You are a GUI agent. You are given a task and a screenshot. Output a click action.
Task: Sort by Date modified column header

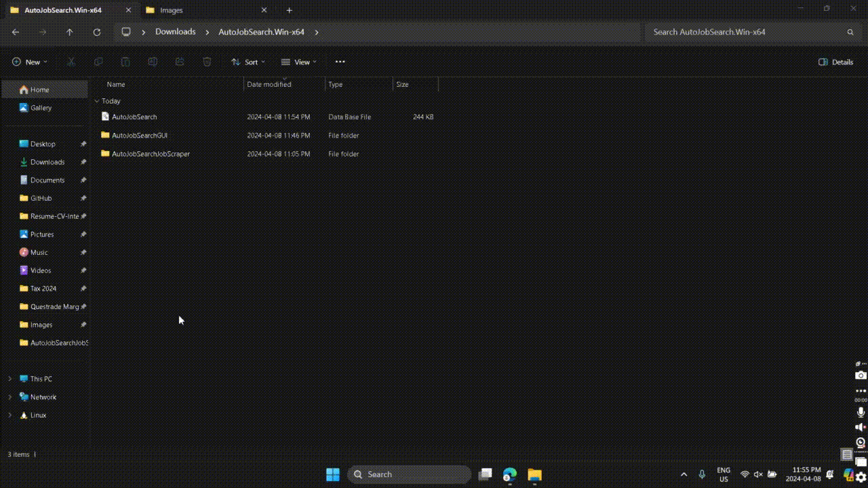pyautogui.click(x=269, y=84)
